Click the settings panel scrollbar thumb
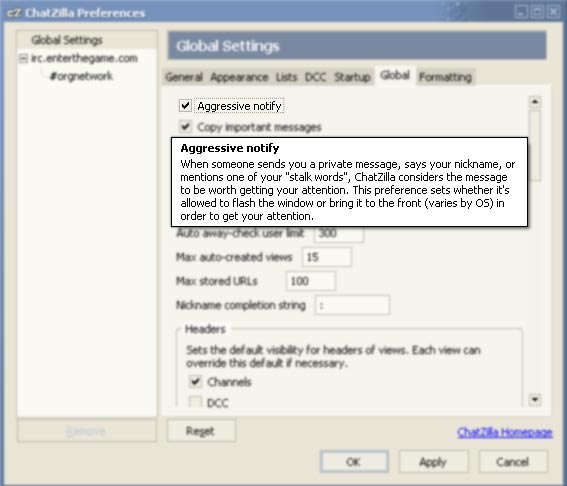Screen dimensions: 567x486 pos(534,145)
